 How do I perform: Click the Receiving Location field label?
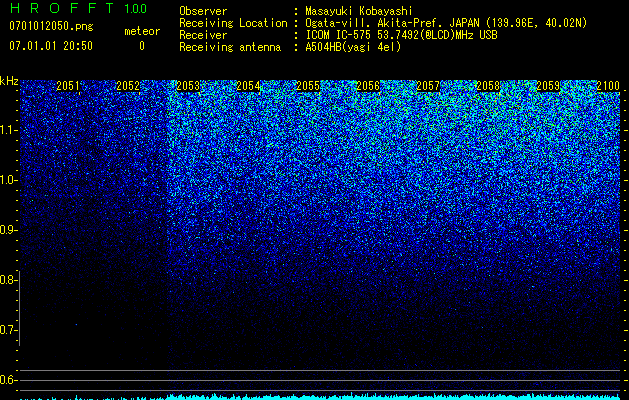233,23
